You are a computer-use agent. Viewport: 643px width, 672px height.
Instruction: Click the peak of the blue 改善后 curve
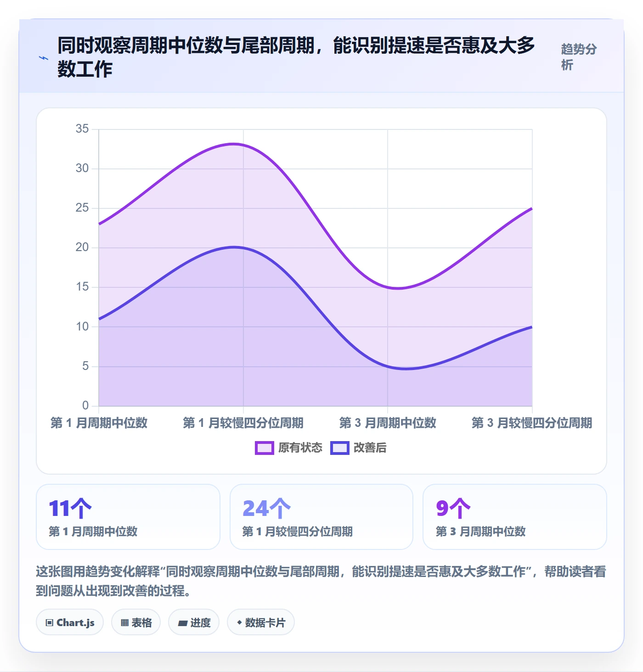tap(234, 247)
